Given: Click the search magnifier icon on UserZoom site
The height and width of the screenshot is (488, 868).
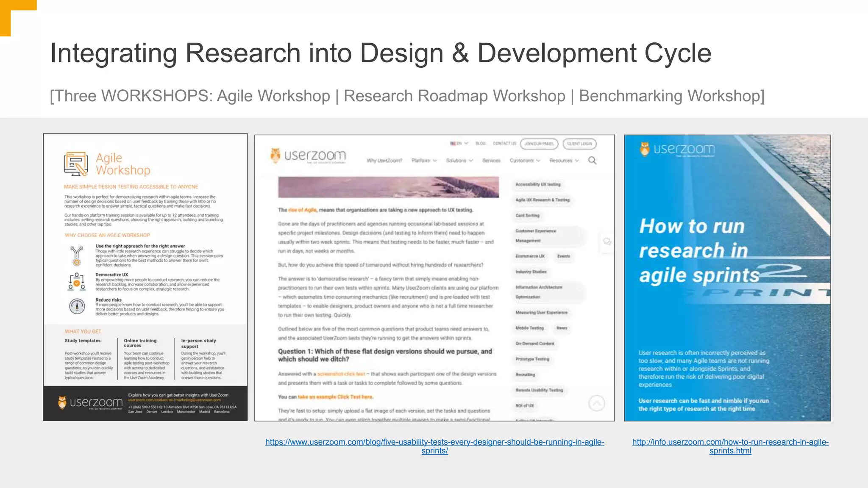Looking at the screenshot, I should (x=592, y=160).
